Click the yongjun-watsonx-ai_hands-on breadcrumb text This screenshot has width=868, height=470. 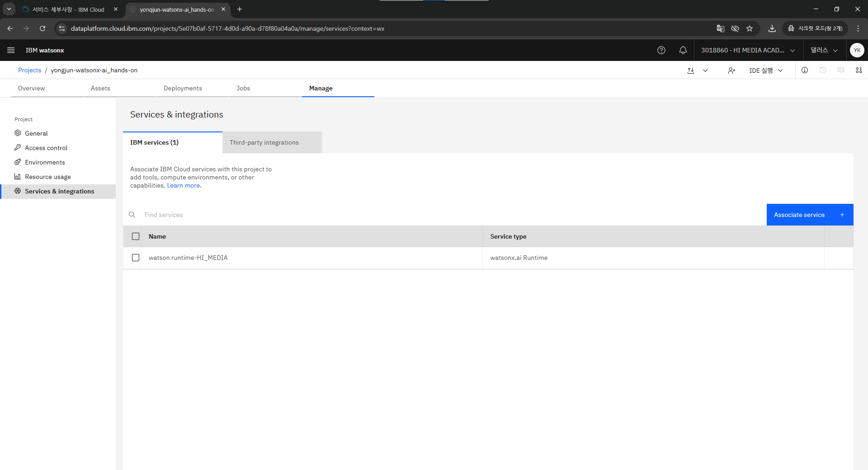pos(94,70)
